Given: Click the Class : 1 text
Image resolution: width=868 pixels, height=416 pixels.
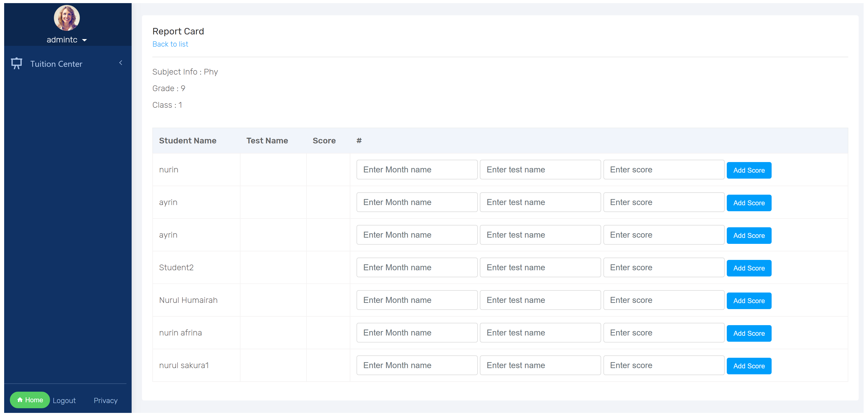Looking at the screenshot, I should point(167,105).
